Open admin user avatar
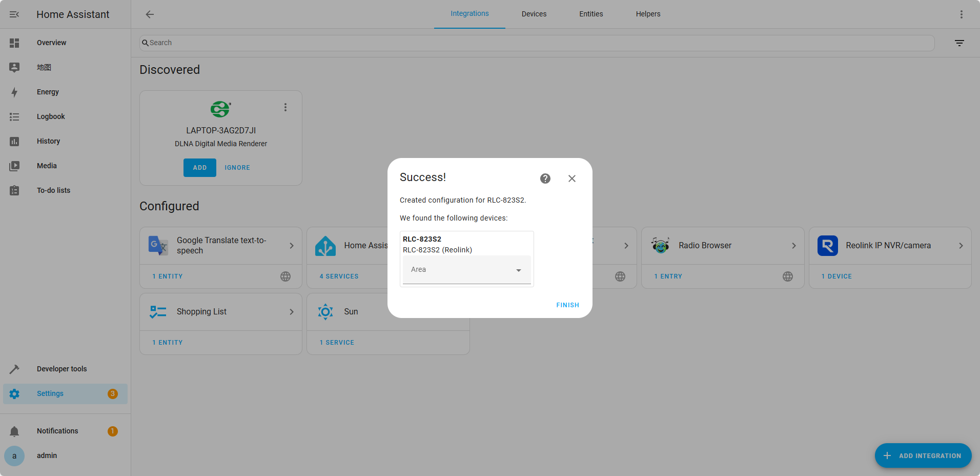980x476 pixels. pyautogui.click(x=14, y=456)
